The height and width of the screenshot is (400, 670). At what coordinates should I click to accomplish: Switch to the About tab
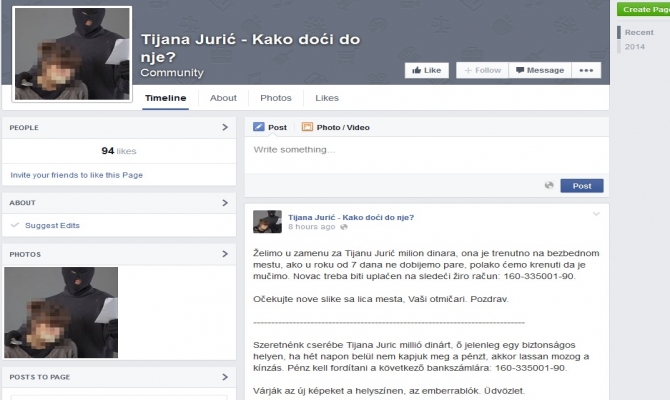pos(223,98)
